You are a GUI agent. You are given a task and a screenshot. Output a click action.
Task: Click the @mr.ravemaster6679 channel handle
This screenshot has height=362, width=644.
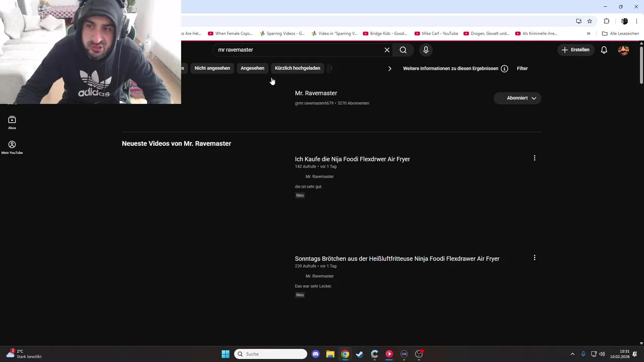(314, 103)
